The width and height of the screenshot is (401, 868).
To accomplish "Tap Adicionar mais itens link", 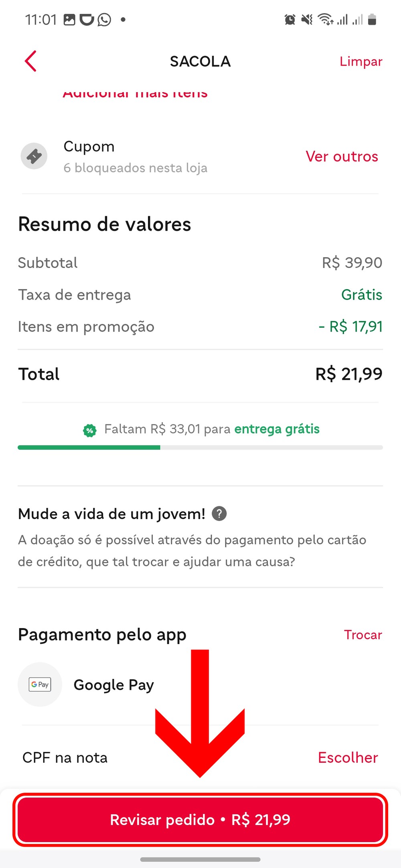I will point(135,94).
